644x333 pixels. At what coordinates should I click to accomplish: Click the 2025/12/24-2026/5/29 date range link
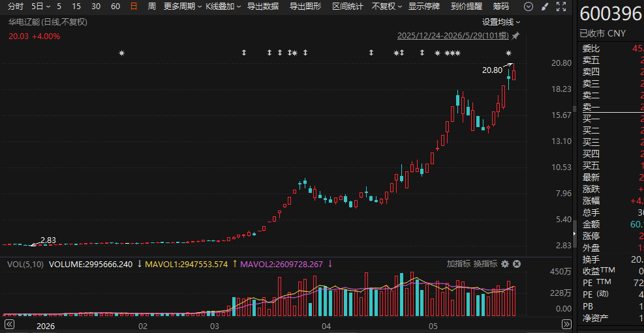453,36
